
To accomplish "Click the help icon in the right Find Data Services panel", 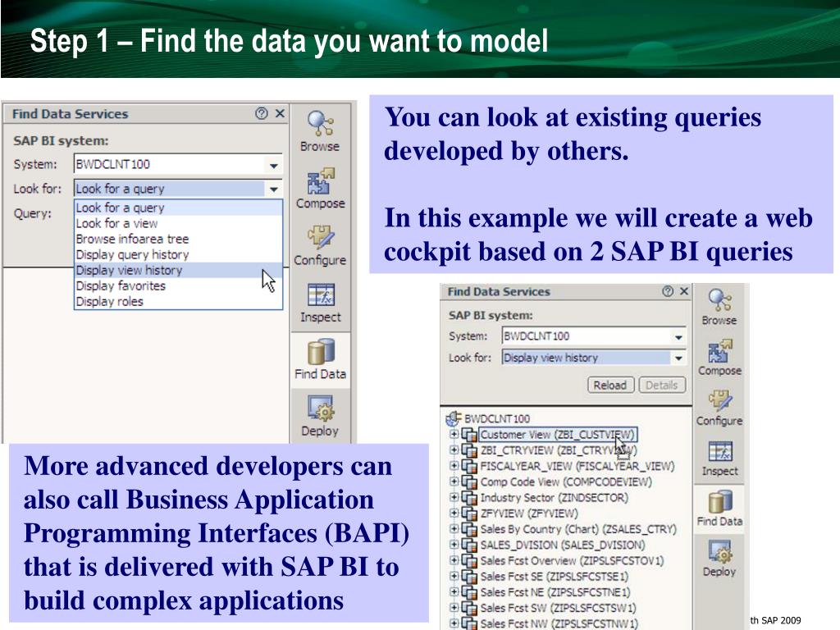I will (668, 291).
